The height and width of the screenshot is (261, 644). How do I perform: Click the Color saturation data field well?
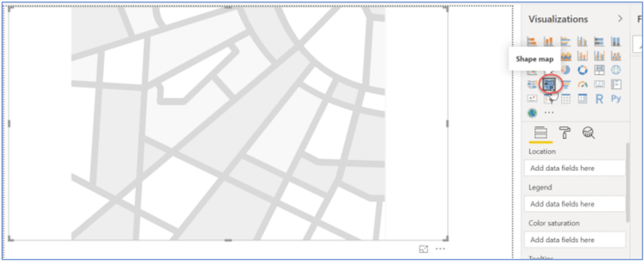[574, 240]
